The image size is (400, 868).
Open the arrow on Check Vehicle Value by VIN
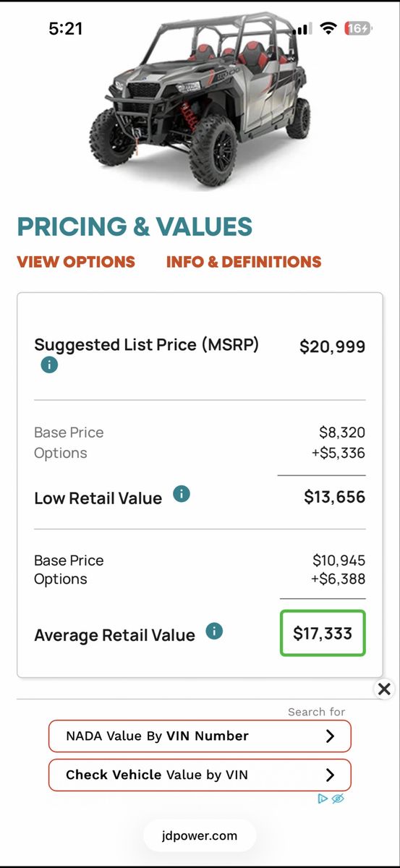330,775
